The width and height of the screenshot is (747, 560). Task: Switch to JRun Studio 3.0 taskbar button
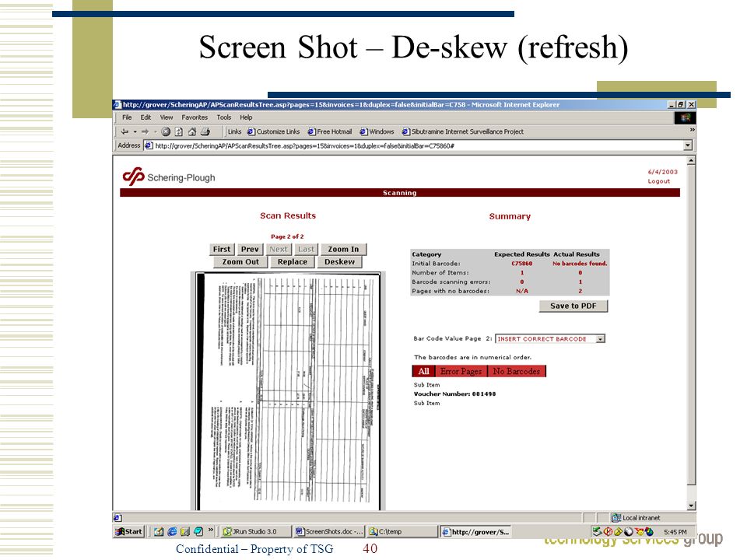click(256, 532)
